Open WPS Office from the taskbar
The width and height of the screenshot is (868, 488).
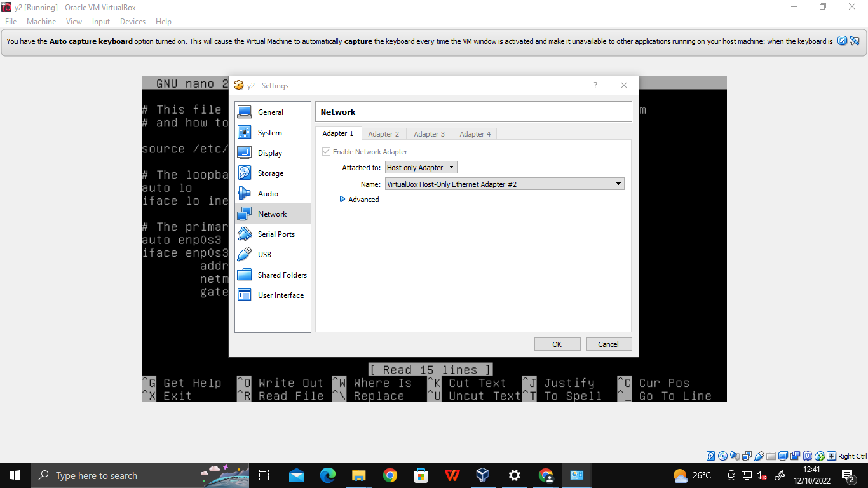pyautogui.click(x=452, y=475)
